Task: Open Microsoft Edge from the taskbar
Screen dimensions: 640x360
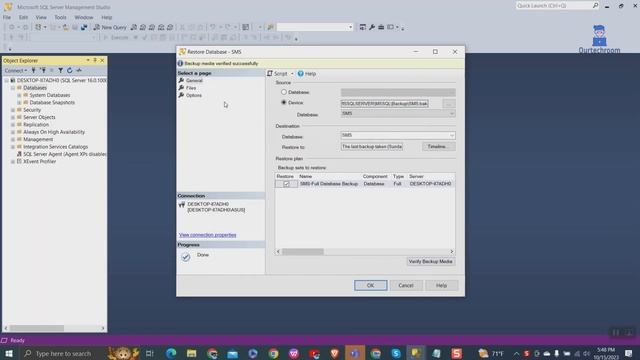Action: pos(171,353)
